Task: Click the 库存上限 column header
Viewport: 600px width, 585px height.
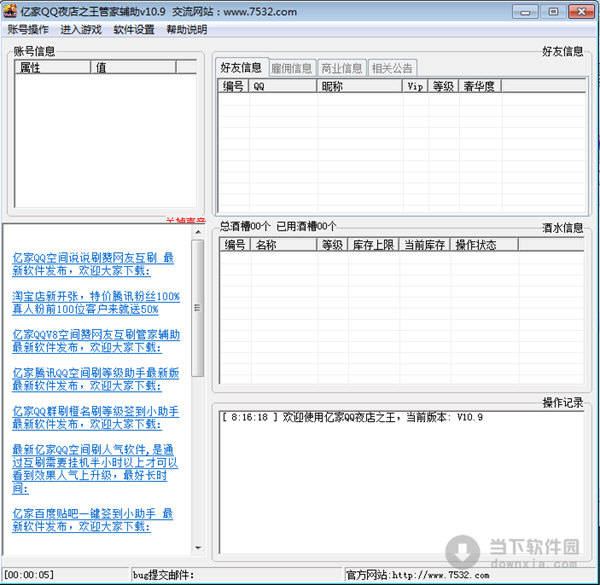Action: click(373, 244)
